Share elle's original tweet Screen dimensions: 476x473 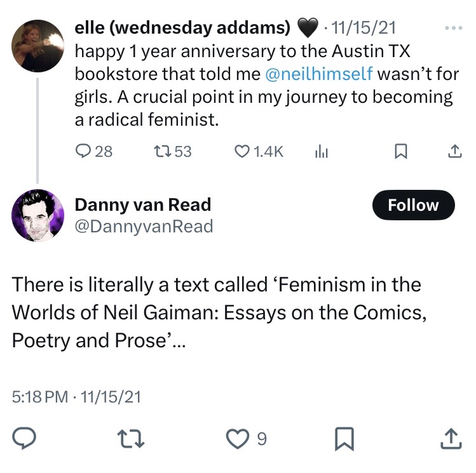click(454, 152)
